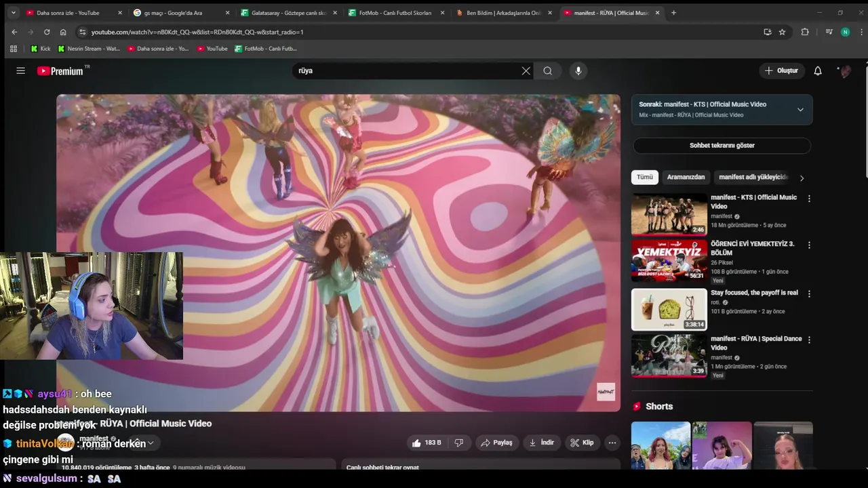Show more filter chips with the right arrow

[x=802, y=178]
